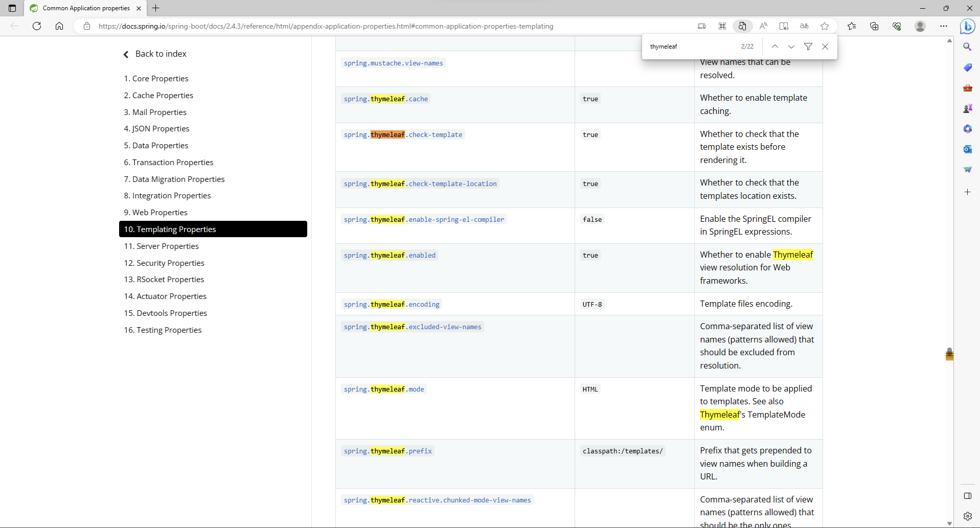The width and height of the screenshot is (980, 528).
Task: Open 11. Server Properties section
Action: (162, 246)
